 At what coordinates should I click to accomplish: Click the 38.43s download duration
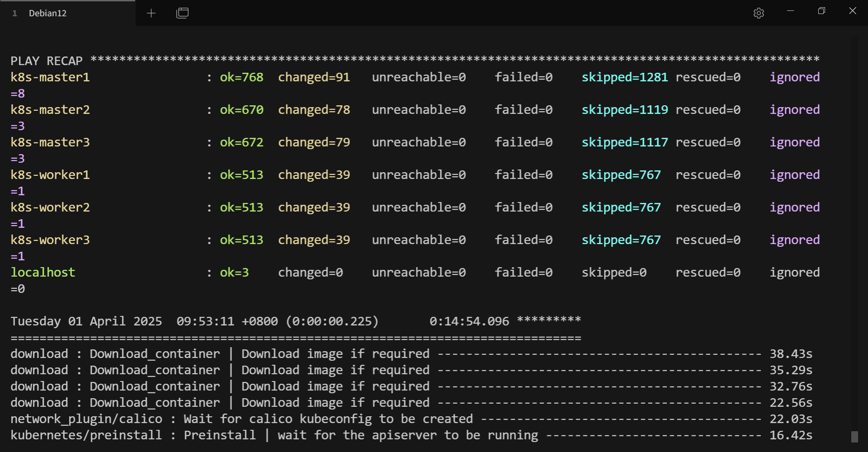791,354
